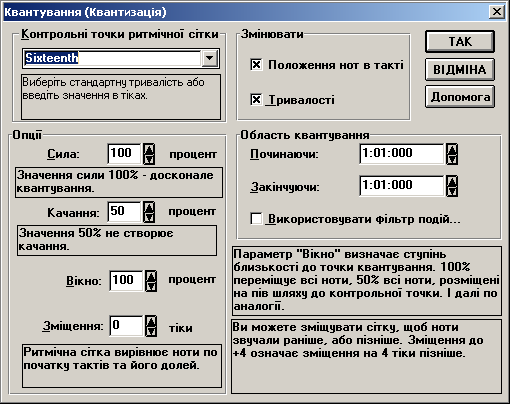The height and width of the screenshot is (404, 510).
Task: Decrease the Починаючи time spinner
Action: 452,159
